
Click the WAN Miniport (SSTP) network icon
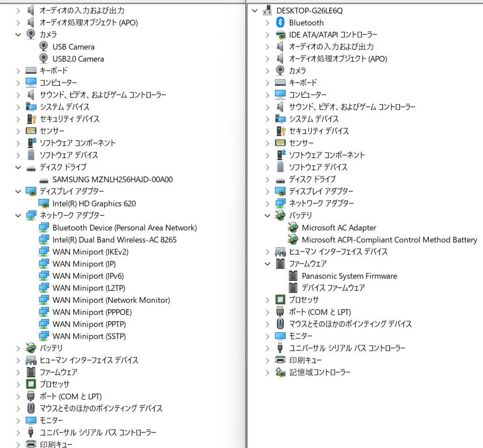(x=44, y=336)
